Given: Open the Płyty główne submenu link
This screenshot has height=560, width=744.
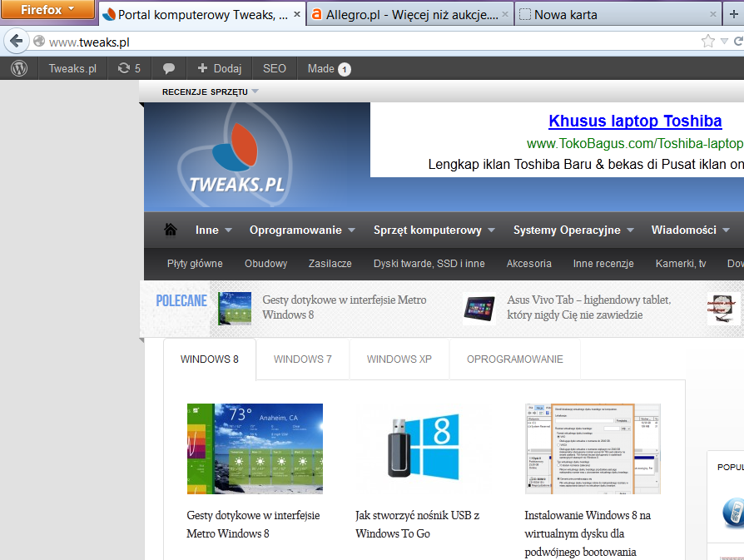Looking at the screenshot, I should [195, 264].
